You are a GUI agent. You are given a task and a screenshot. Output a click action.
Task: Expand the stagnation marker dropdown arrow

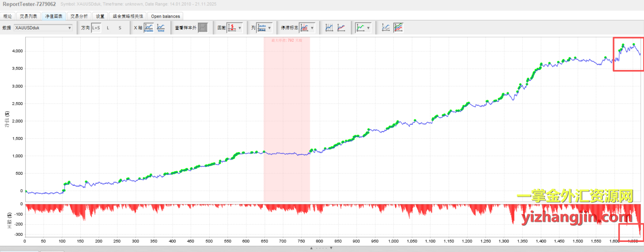coord(312,28)
